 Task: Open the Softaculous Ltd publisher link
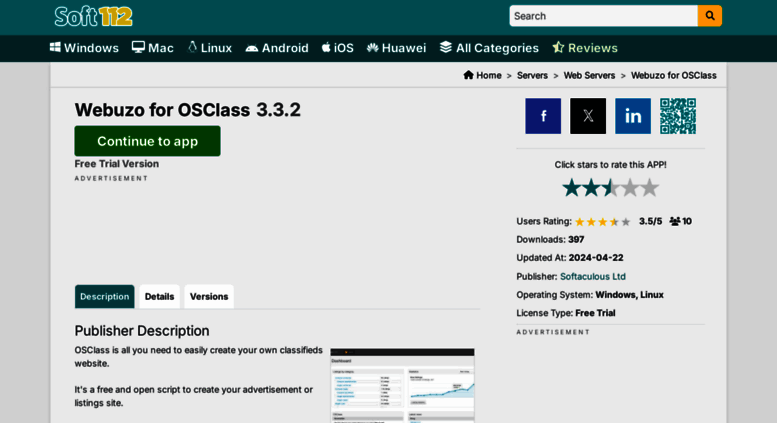[593, 276]
